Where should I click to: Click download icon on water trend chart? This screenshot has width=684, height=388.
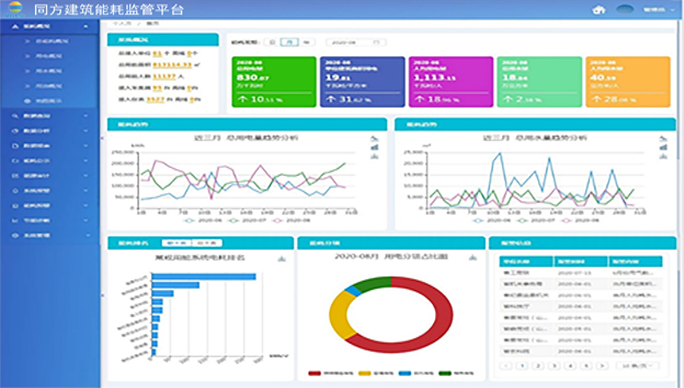663,156
